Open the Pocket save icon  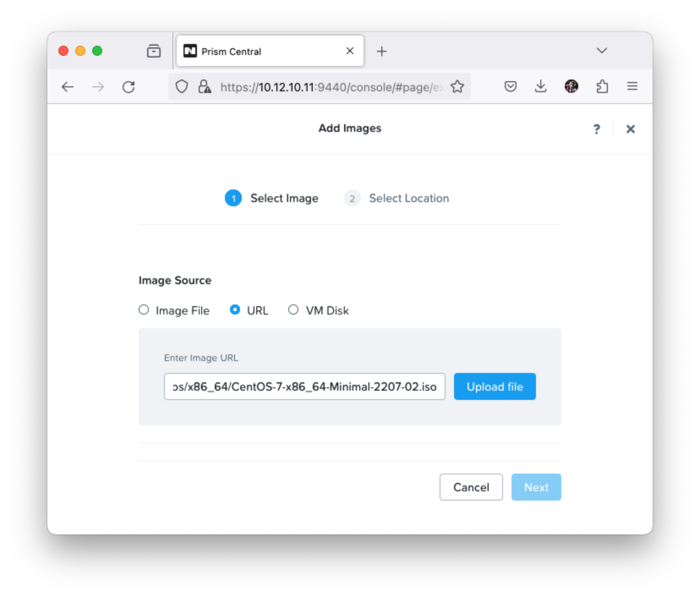pos(511,87)
